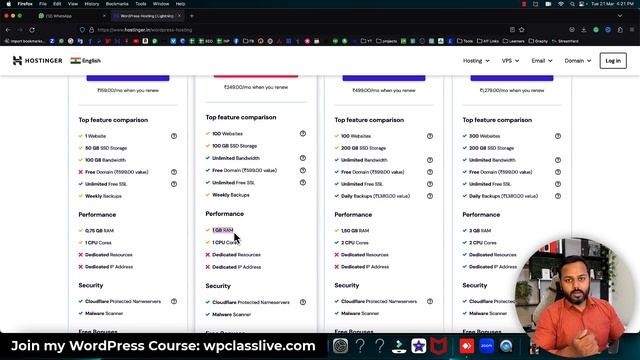Open McAfee red shield in dock
The width and height of the screenshot is (640, 360).
pos(439,346)
